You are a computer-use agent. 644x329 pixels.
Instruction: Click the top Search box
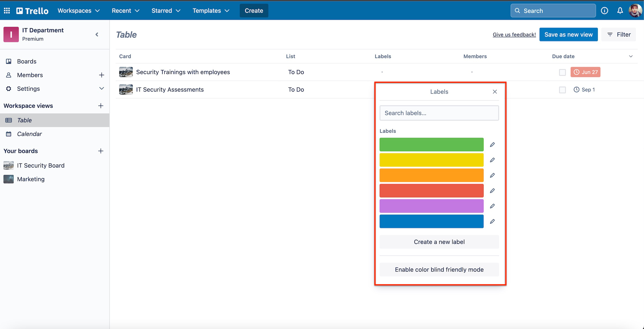coord(553,11)
